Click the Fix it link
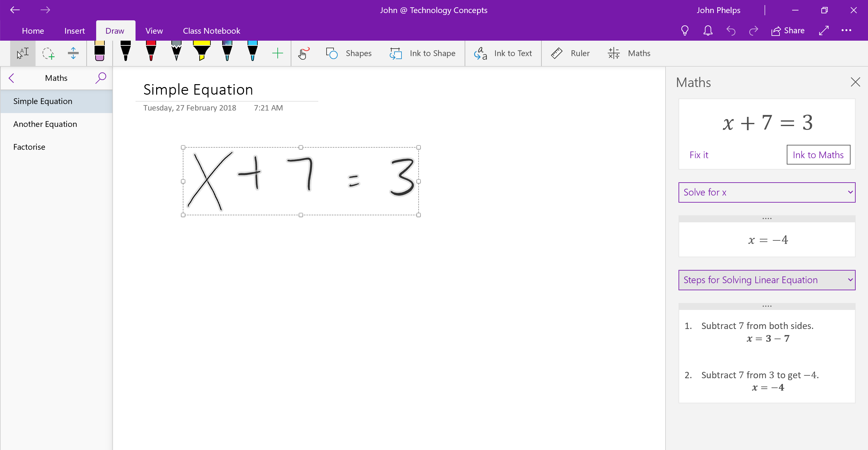The height and width of the screenshot is (450, 868). 699,155
